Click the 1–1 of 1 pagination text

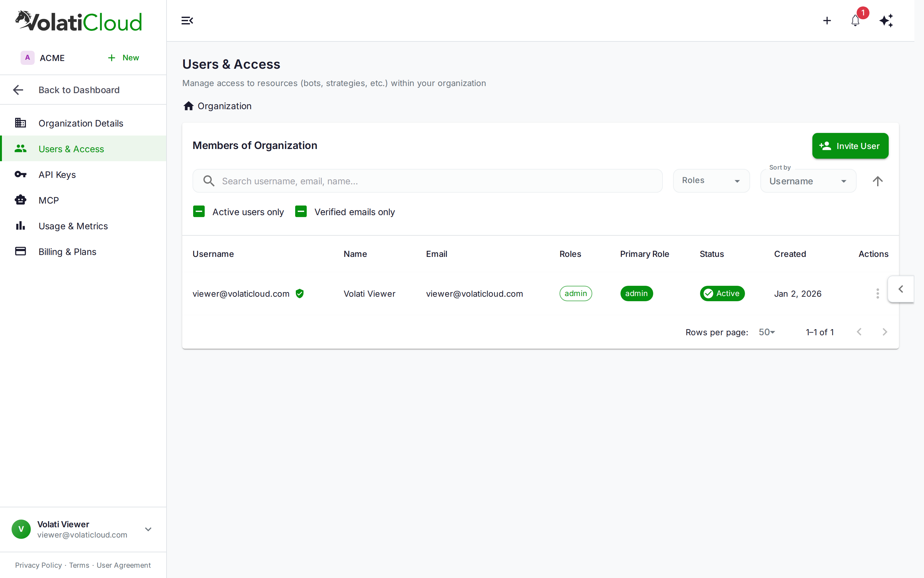[x=820, y=332]
